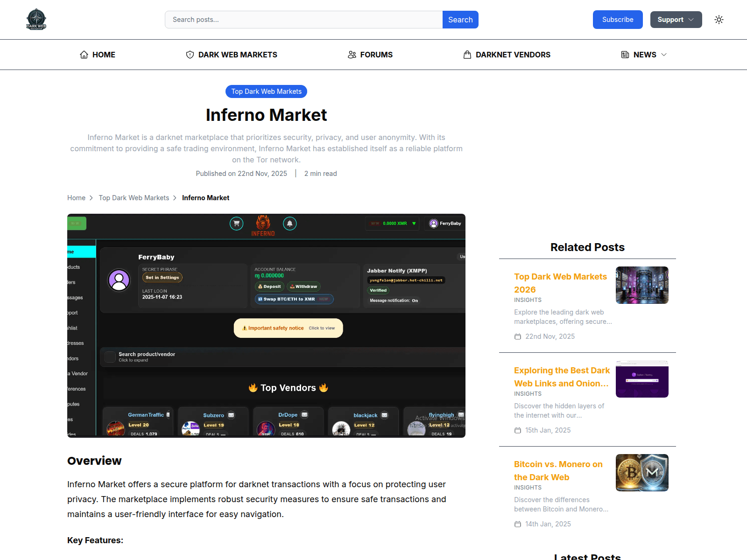The image size is (747, 560).
Task: Click the Inferno Market screenshot image
Action: pyautogui.click(x=266, y=326)
